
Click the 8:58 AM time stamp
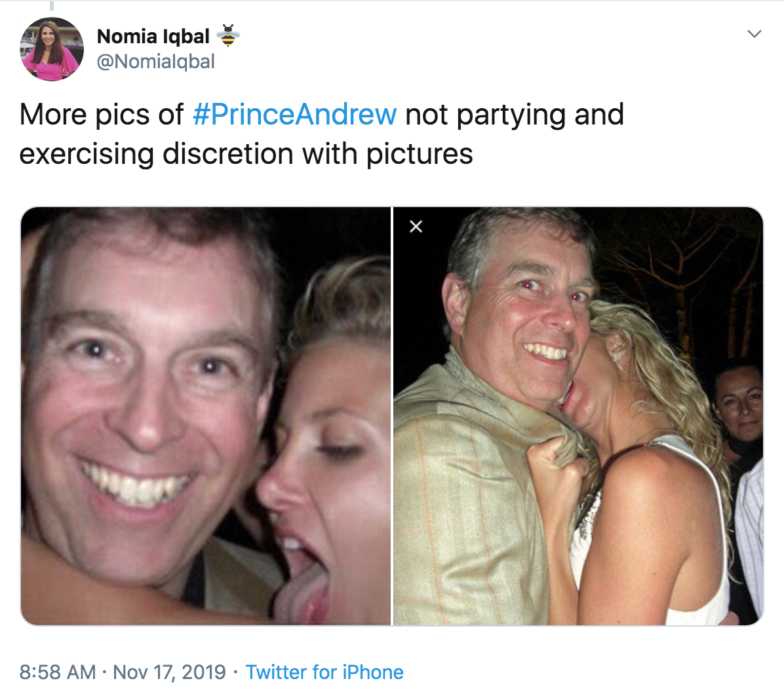(58, 672)
